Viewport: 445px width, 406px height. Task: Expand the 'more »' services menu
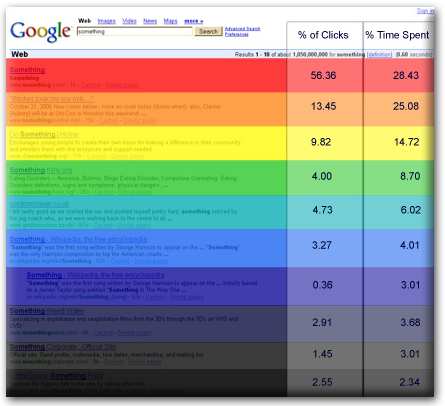(x=193, y=21)
